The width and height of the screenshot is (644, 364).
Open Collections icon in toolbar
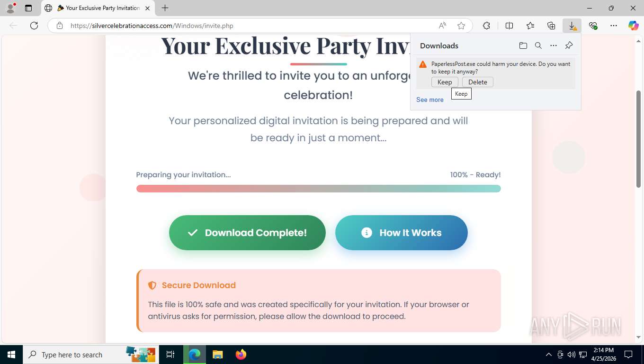(551, 26)
